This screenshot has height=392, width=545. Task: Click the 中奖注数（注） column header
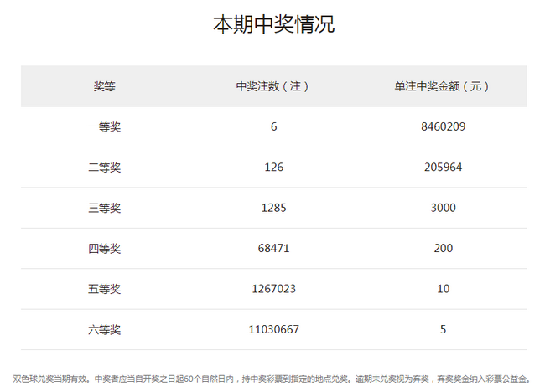tap(273, 86)
